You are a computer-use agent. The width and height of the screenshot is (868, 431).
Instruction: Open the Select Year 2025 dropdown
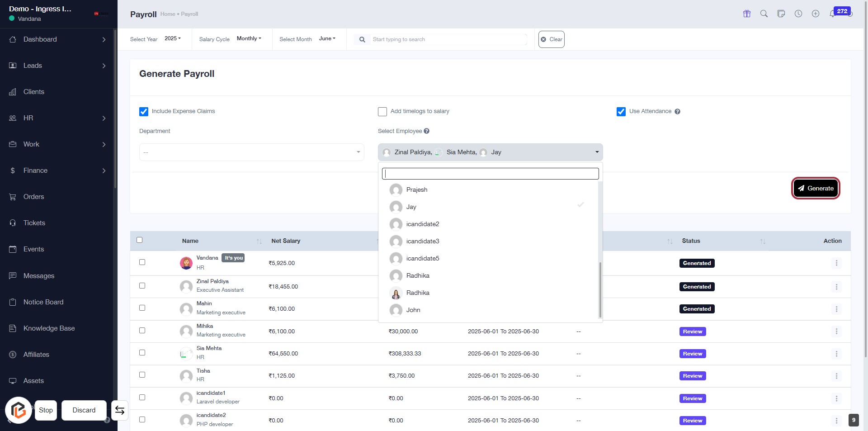(172, 39)
